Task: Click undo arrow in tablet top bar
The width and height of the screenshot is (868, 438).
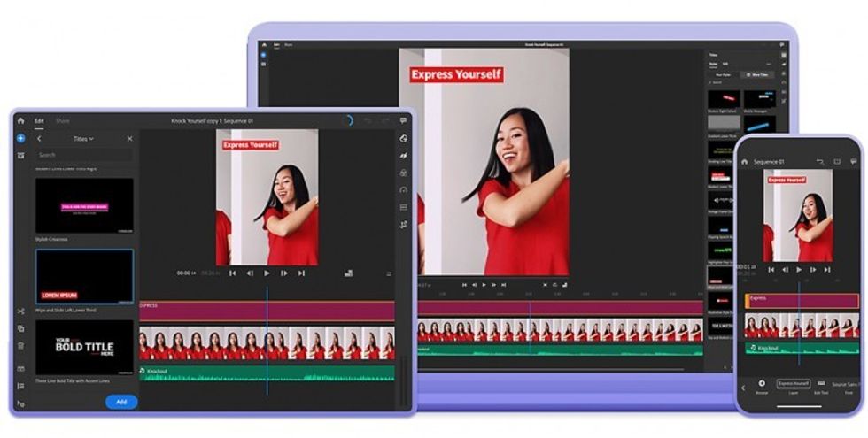Action: tap(368, 120)
